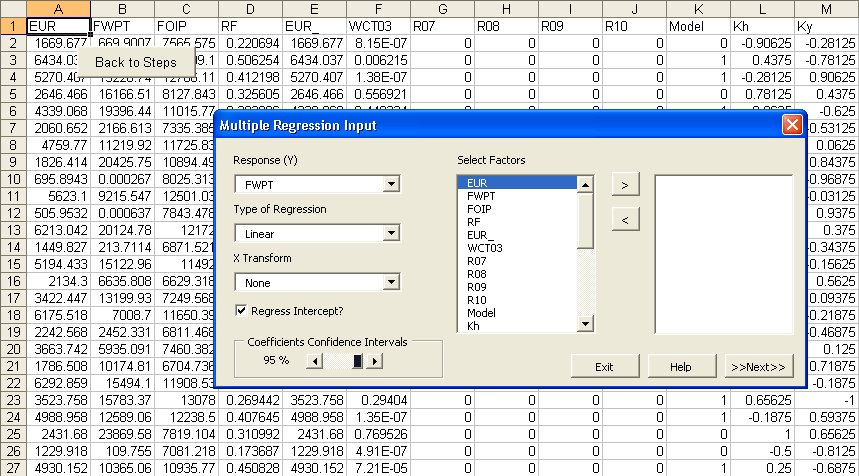Open the Response (Y) dropdown showing FWPT
This screenshot has width=859, height=476.
(391, 184)
